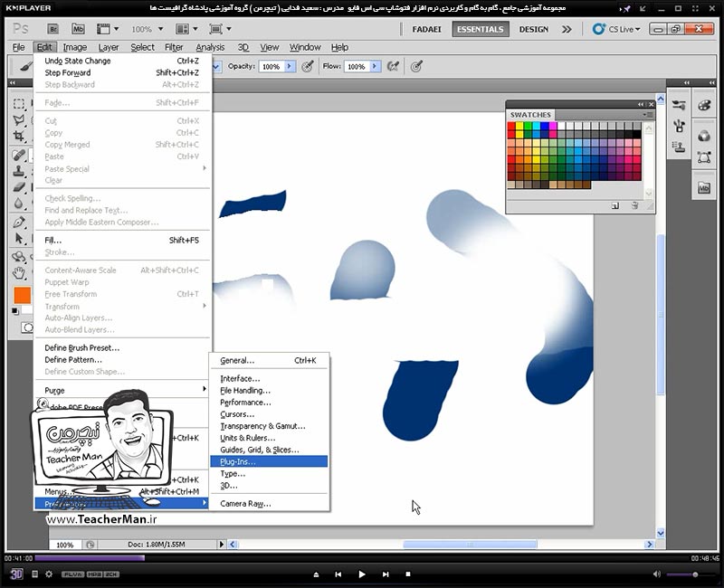Choose Fill... from Edit menu
The image size is (724, 588).
pyautogui.click(x=122, y=240)
